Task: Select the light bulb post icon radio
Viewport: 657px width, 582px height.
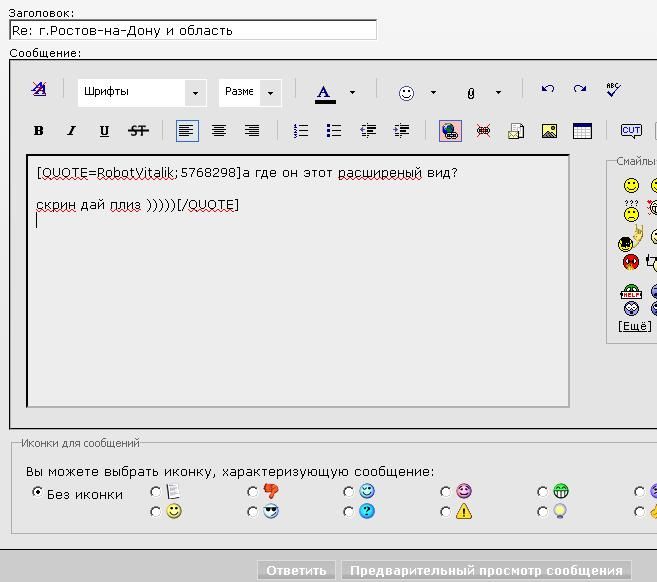Action: click(542, 511)
